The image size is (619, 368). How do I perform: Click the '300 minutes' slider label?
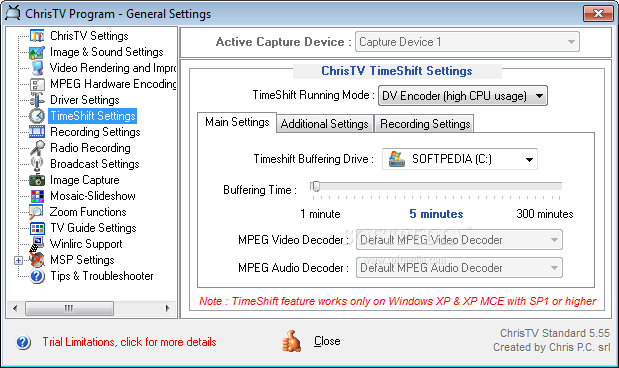[x=545, y=214]
